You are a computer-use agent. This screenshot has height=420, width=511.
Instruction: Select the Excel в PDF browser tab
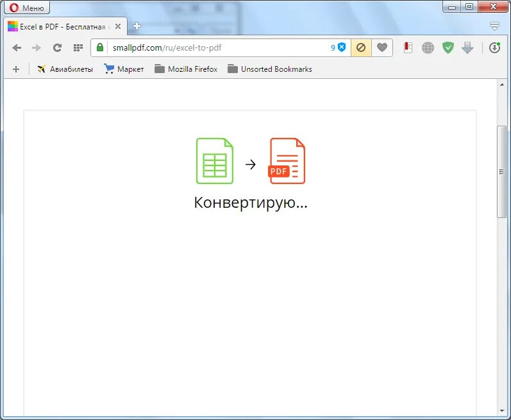tap(65, 27)
